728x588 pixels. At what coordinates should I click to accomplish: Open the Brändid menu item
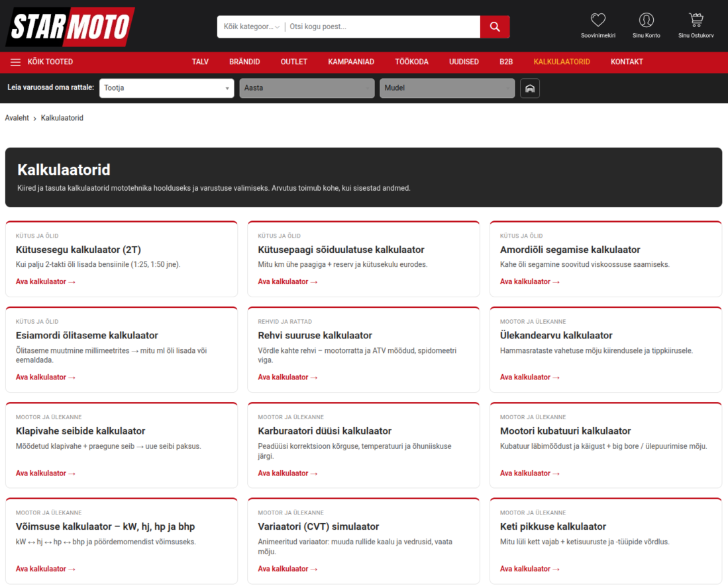click(244, 62)
